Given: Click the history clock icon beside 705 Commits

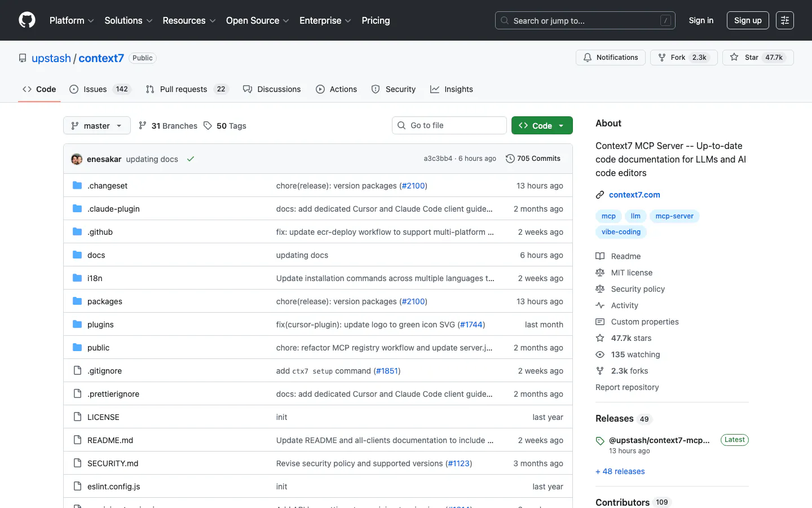Looking at the screenshot, I should pos(510,159).
